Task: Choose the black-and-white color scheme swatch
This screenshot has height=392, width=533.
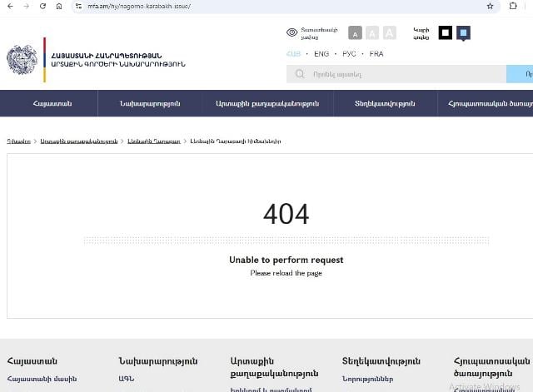Action: pos(446,33)
